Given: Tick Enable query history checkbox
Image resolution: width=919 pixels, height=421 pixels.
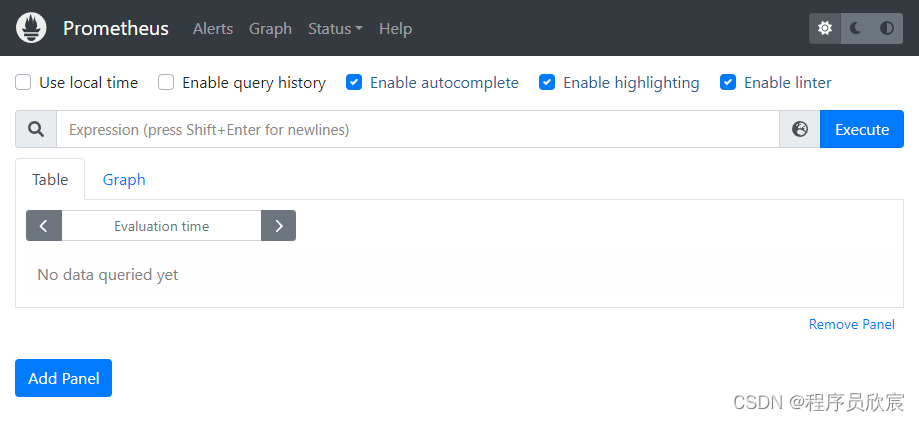Looking at the screenshot, I should click(166, 82).
